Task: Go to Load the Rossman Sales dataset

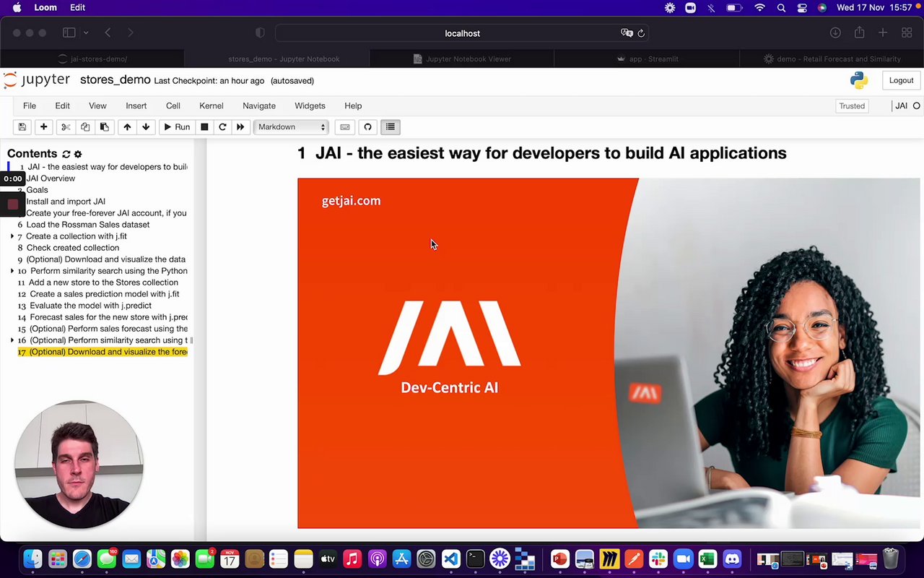Action: (88, 225)
